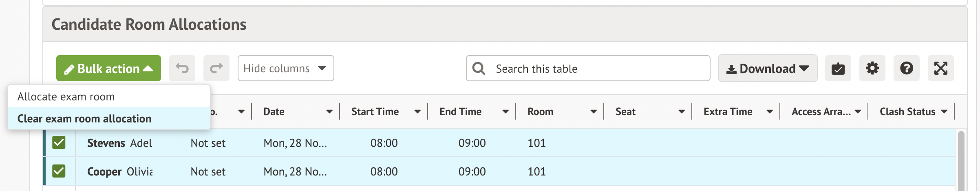The height and width of the screenshot is (191, 980).
Task: Uncheck the Cooper Olivia row checkbox
Action: click(x=59, y=171)
